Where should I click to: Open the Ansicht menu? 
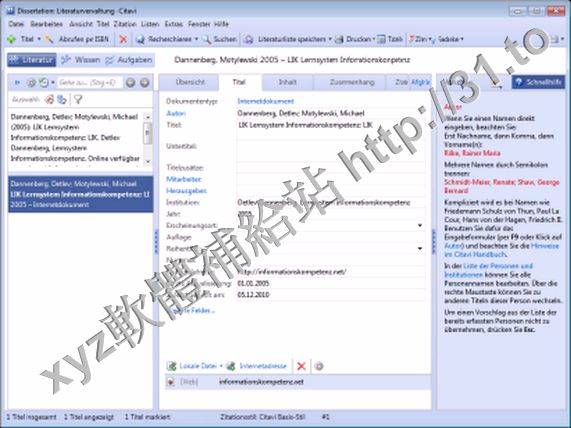[x=80, y=24]
